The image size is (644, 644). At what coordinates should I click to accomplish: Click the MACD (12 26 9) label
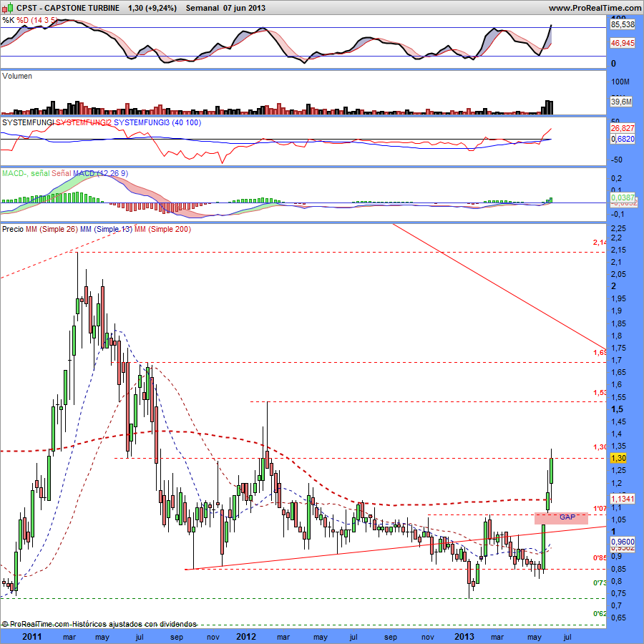point(100,173)
